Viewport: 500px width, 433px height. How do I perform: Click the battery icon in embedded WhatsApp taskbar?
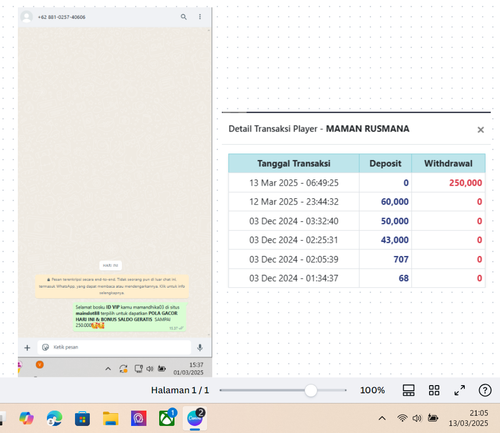click(x=162, y=368)
